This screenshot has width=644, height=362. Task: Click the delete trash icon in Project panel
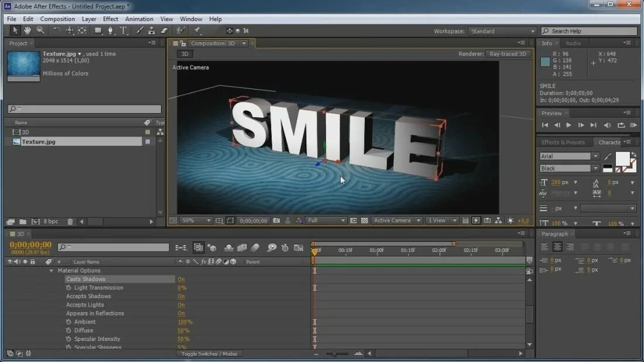tap(70, 221)
